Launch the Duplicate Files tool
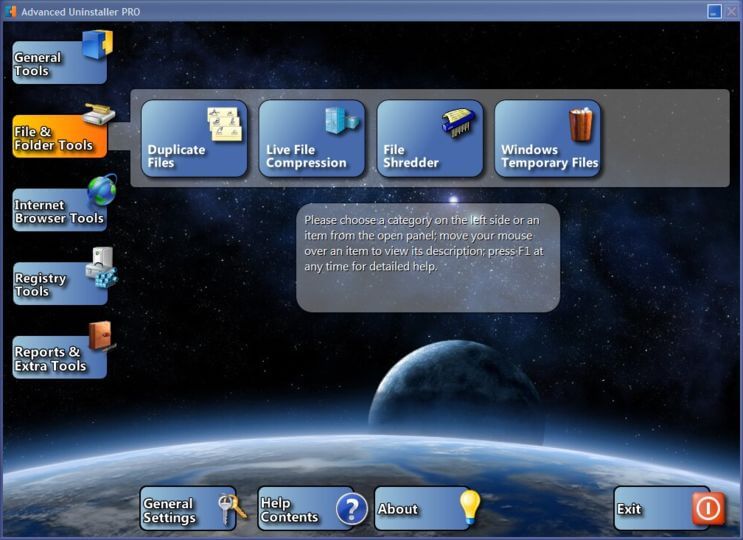 tap(194, 138)
